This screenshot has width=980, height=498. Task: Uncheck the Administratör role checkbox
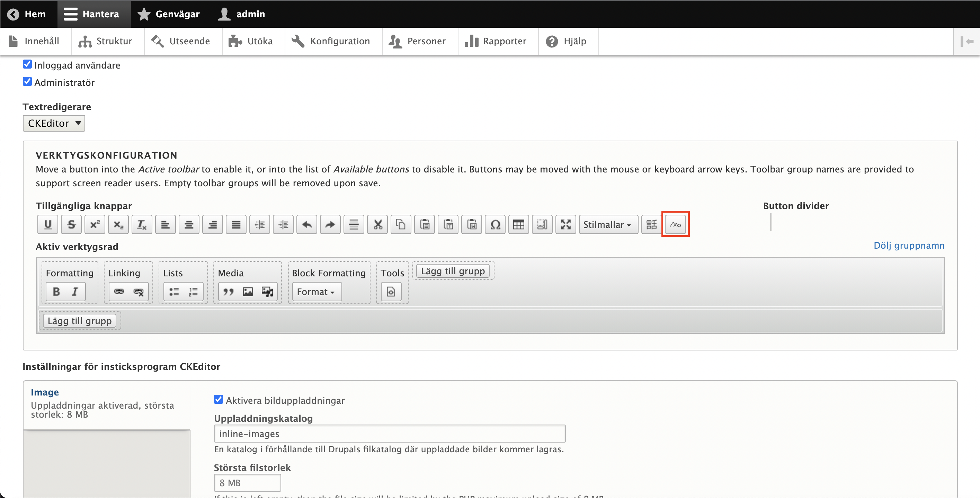click(x=27, y=81)
